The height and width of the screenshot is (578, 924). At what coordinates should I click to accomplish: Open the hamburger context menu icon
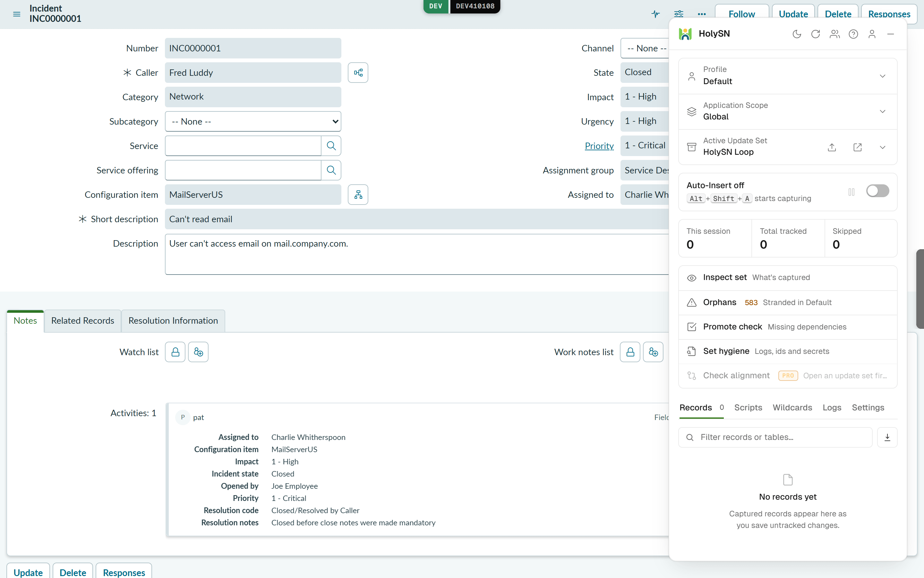(16, 14)
